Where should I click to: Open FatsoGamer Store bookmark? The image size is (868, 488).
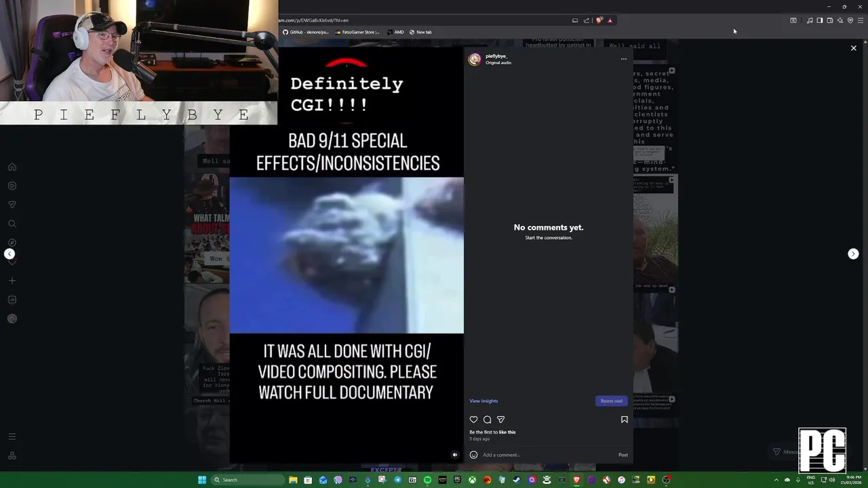357,32
